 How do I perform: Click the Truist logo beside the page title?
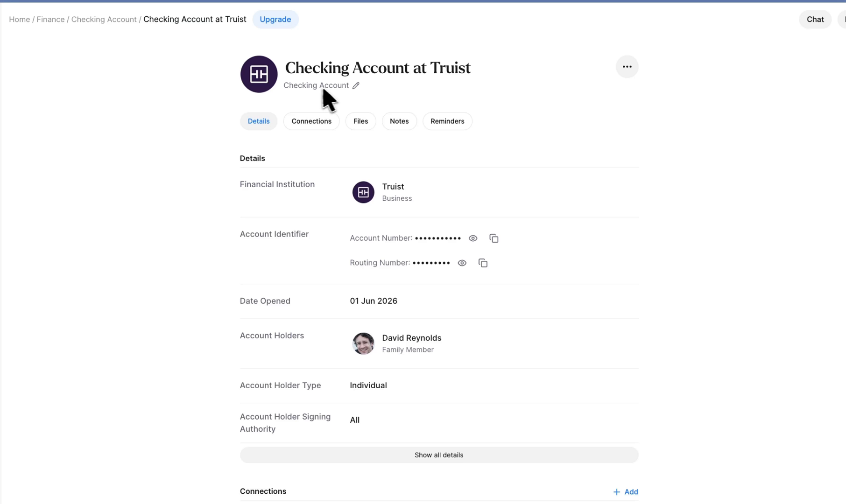pos(259,74)
